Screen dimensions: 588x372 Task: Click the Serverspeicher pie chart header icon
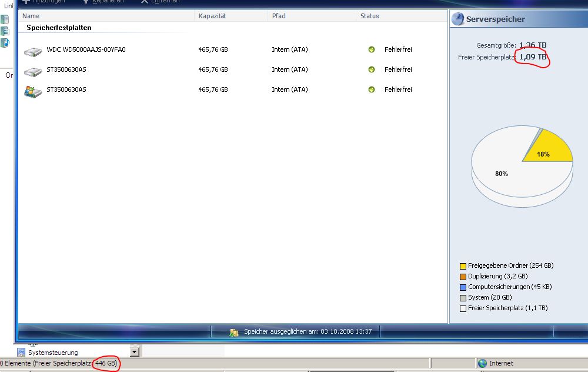coord(458,19)
